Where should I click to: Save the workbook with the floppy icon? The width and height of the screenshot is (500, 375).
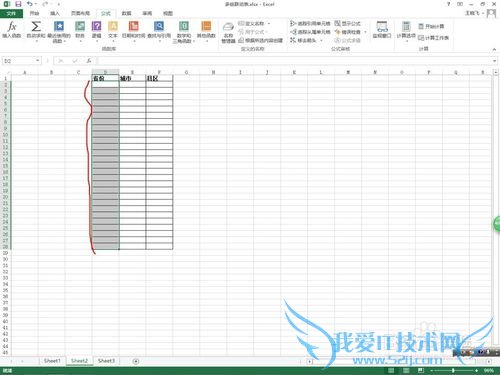point(18,4)
